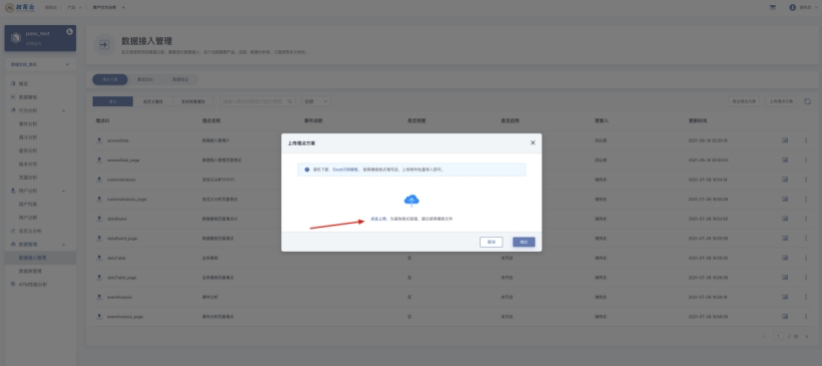The width and height of the screenshot is (822, 366).
Task: Click the cloud upload icon in the dialog
Action: tap(412, 200)
